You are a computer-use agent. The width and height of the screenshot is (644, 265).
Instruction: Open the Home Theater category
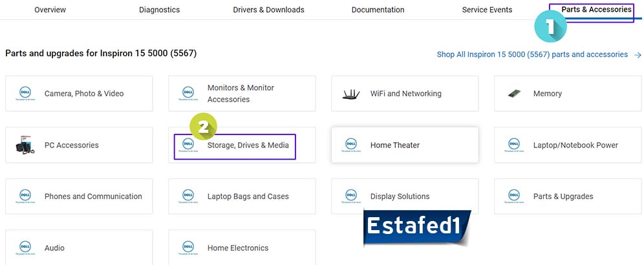click(405, 145)
